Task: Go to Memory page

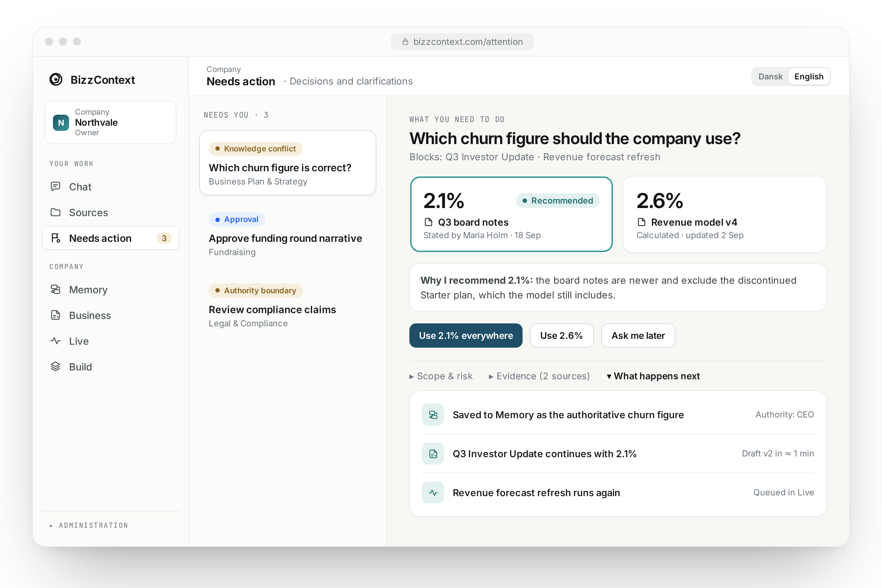Action: [111, 290]
